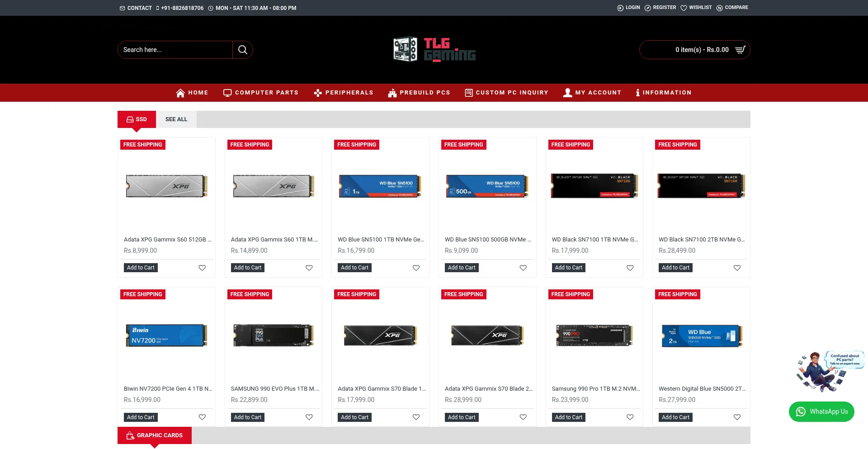
Task: Add WD Blue SN5100 500GB to cart
Action: click(462, 268)
